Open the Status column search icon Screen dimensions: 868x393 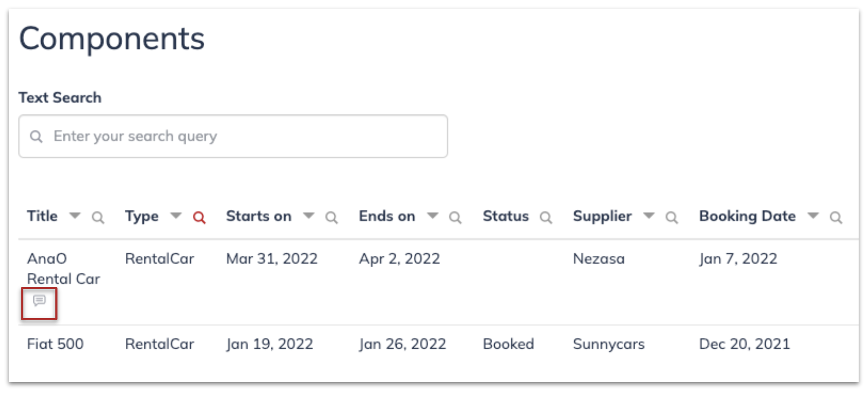[x=546, y=217]
